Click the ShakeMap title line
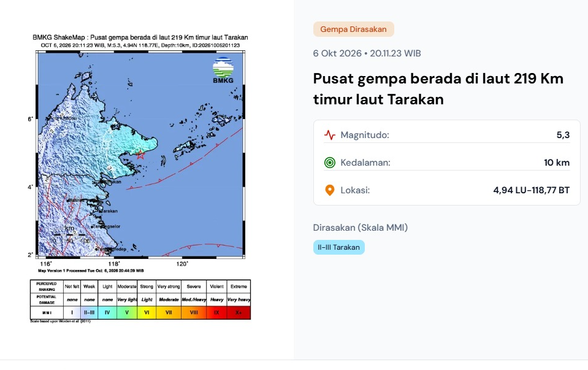The width and height of the screenshot is (588, 370). pos(140,37)
